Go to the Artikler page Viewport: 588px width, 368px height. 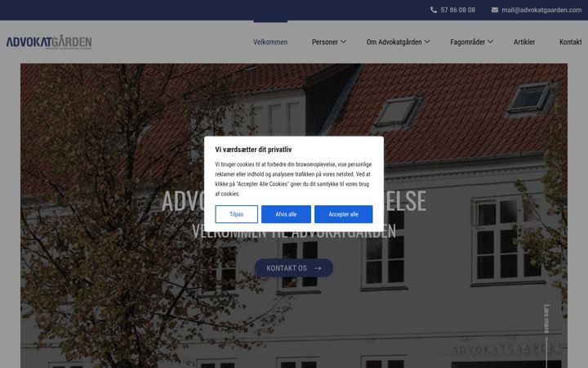point(524,42)
